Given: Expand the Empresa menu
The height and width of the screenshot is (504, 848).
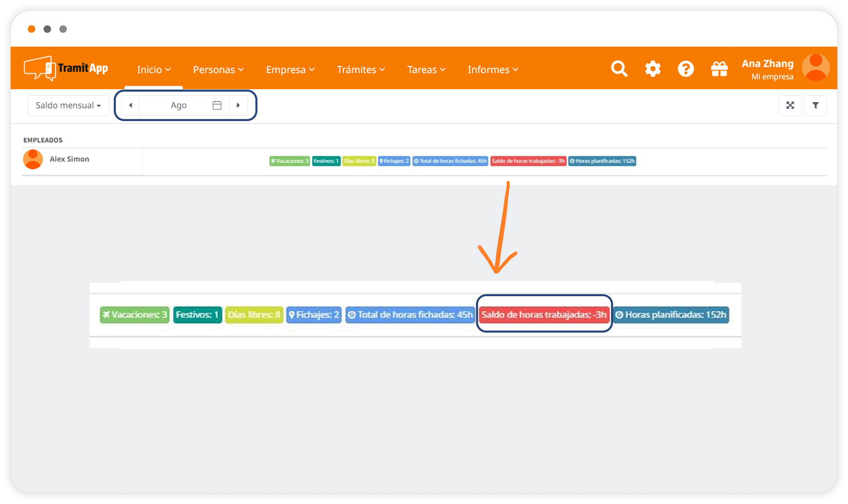Looking at the screenshot, I should coord(290,70).
